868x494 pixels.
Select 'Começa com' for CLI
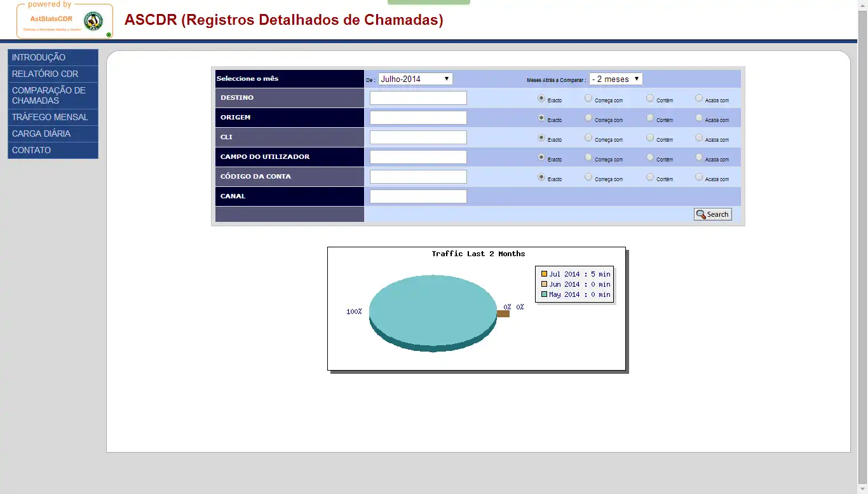(588, 138)
